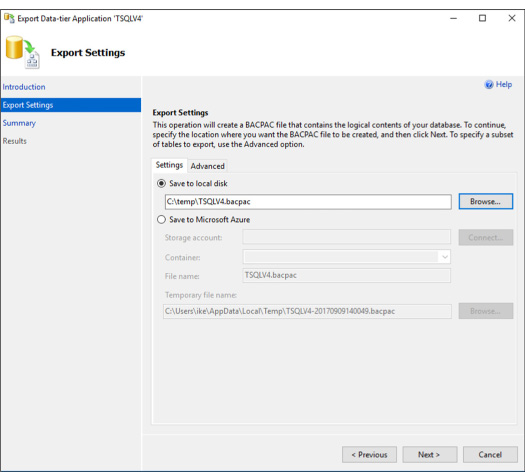Screen dimensions: 525x472
Task: Open the Help link
Action: point(504,85)
